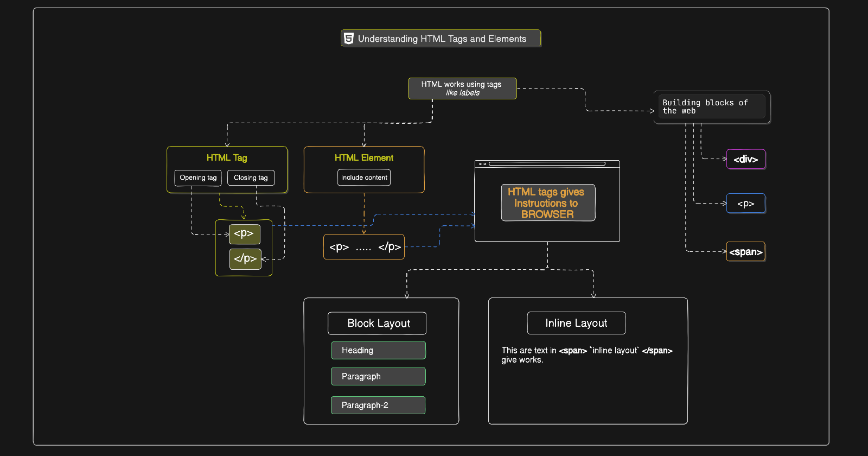Select the 'HTML works using tags' node

(462, 88)
